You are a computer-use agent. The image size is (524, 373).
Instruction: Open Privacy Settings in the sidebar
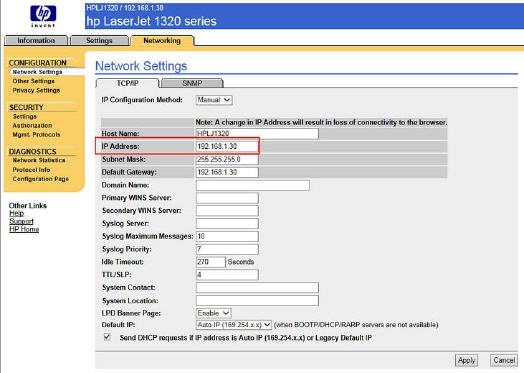(36, 90)
